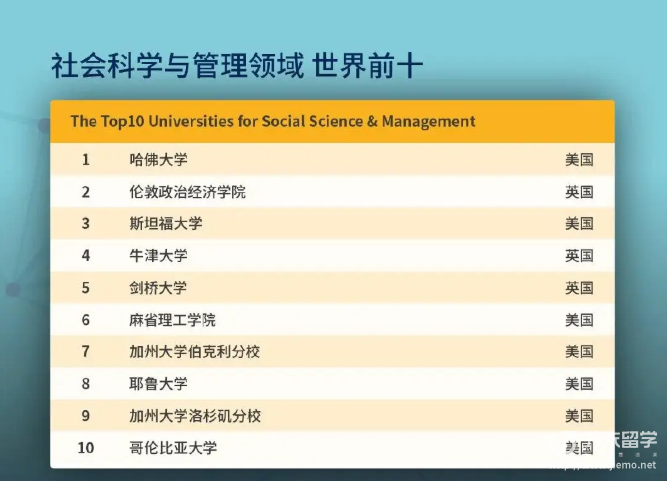Select the university name 斯坦福大学
The height and width of the screenshot is (481, 667).
[165, 224]
